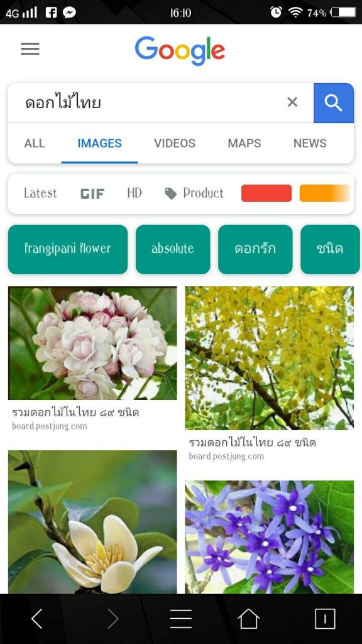
Task: Tap the browser forward arrow
Action: 113,619
